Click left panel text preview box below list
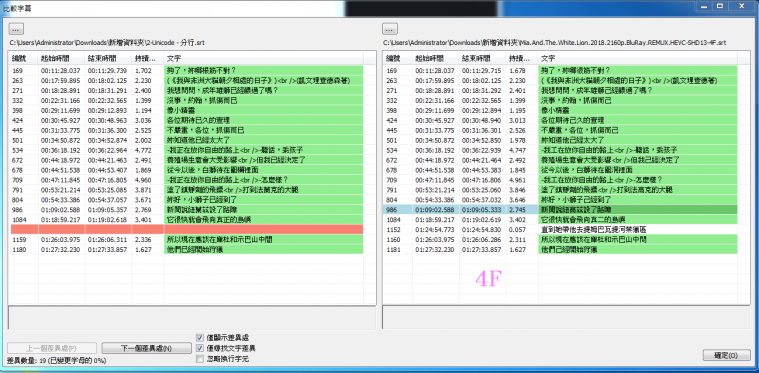 tap(192, 317)
